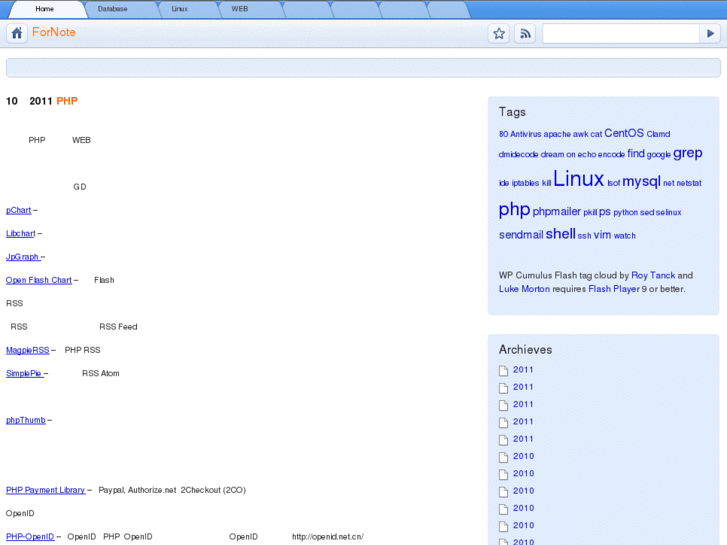The width and height of the screenshot is (727, 545).
Task: Select the Antivirus tag
Action: (x=525, y=134)
